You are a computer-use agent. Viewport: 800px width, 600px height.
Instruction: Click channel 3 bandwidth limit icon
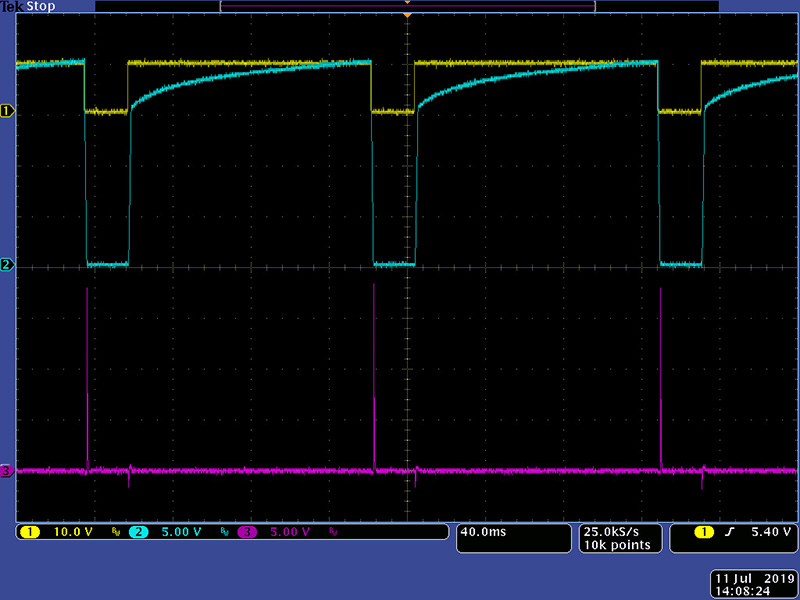(333, 532)
